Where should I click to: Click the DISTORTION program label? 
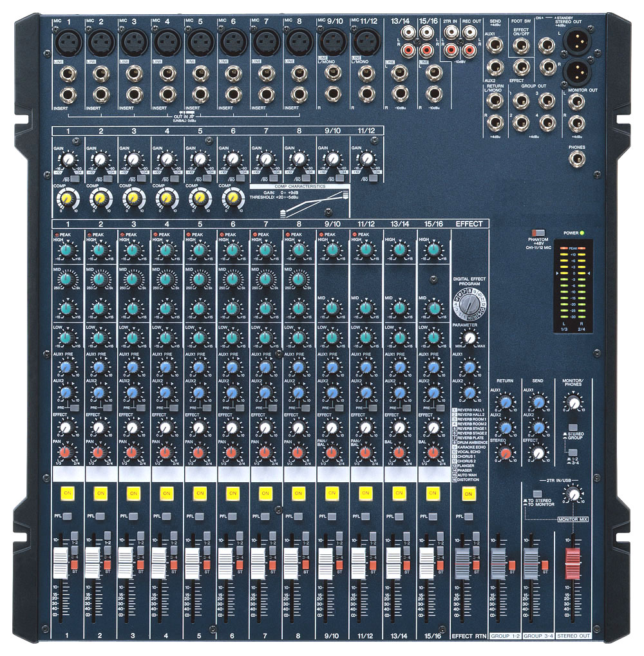(468, 480)
